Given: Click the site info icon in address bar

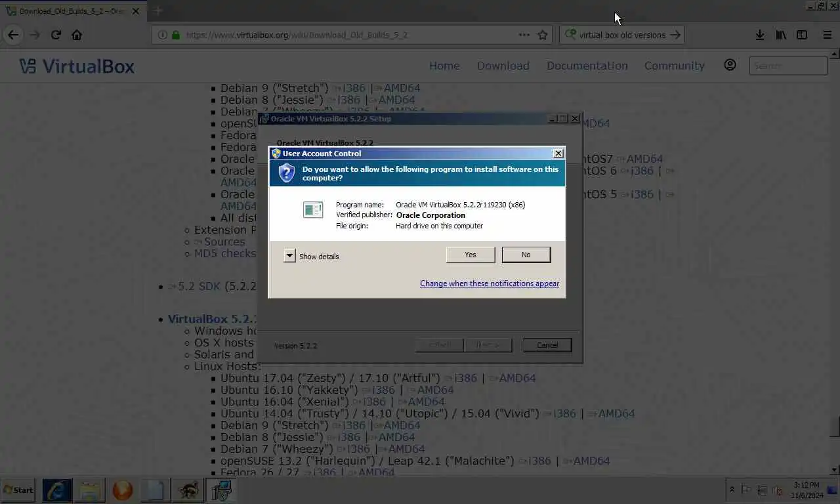Looking at the screenshot, I should click(x=161, y=35).
